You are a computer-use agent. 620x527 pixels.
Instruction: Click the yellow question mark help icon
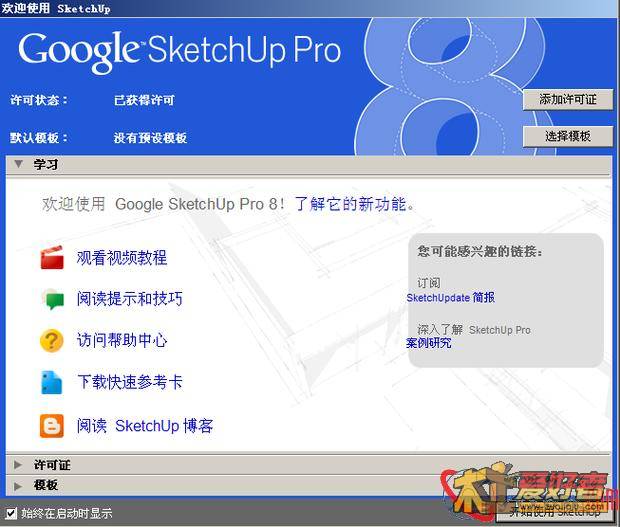tap(52, 340)
